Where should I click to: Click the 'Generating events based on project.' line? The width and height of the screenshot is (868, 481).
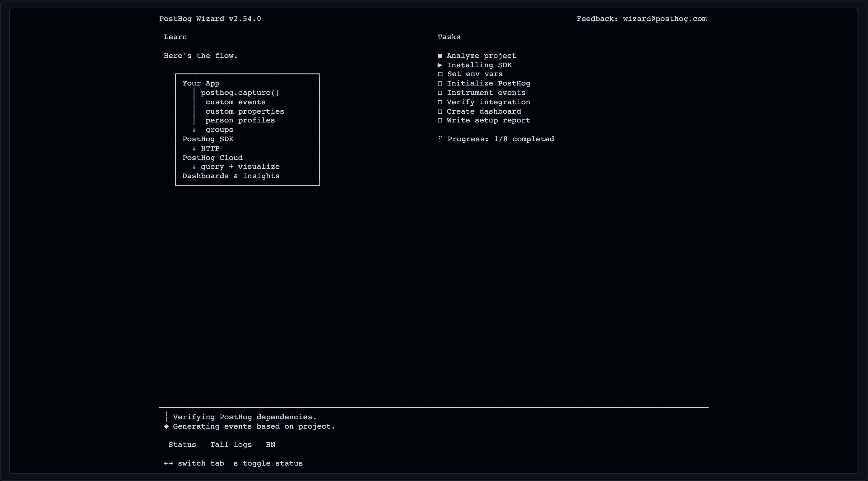[x=254, y=426]
